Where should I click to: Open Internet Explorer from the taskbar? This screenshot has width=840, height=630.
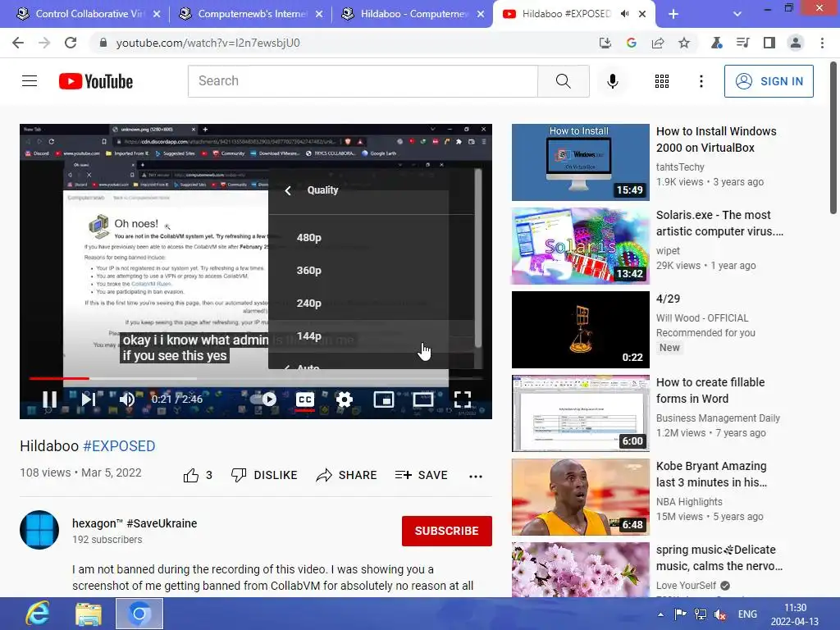pos(38,614)
